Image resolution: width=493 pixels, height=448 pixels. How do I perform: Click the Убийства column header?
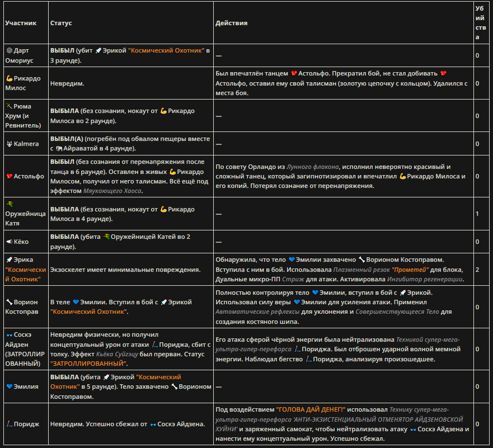click(x=481, y=22)
